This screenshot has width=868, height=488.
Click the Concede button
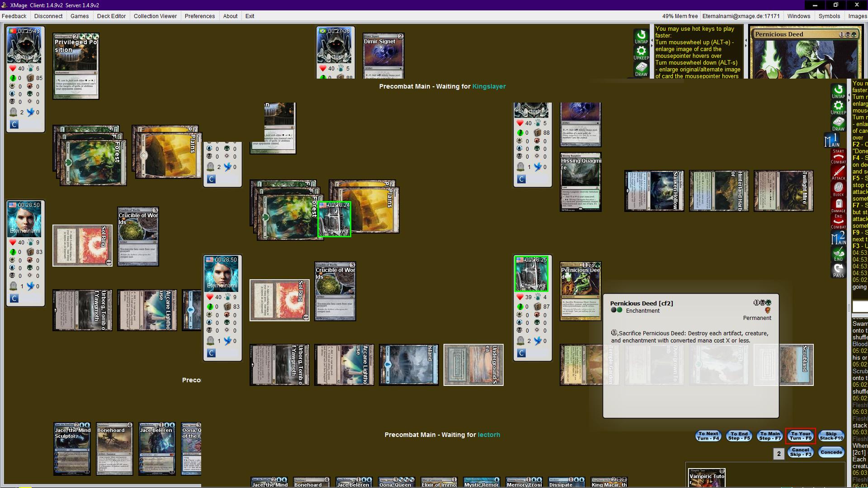pyautogui.click(x=831, y=452)
